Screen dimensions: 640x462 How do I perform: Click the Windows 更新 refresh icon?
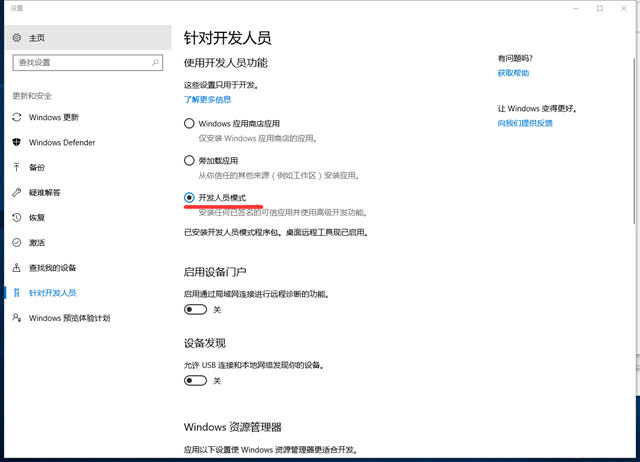pyautogui.click(x=17, y=117)
